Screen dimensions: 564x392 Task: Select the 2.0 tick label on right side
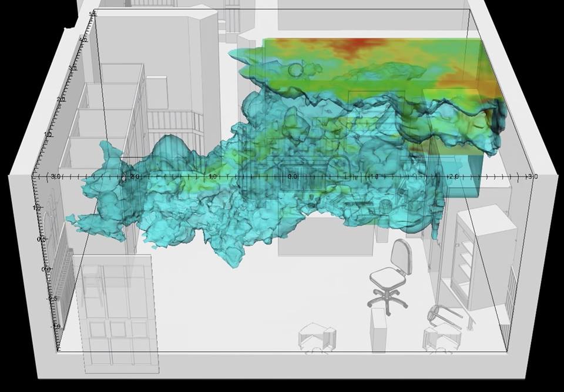(453, 176)
